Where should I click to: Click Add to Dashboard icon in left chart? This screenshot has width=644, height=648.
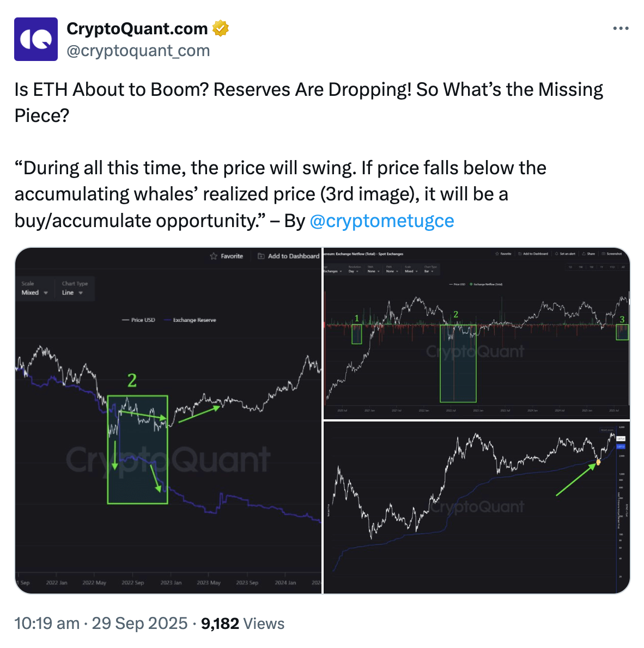[x=261, y=256]
